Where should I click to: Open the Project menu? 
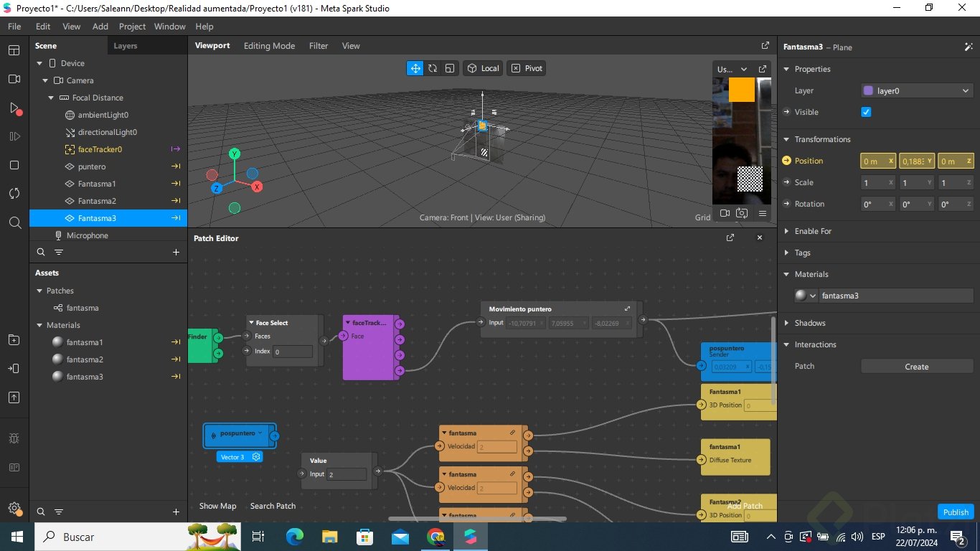(x=132, y=27)
